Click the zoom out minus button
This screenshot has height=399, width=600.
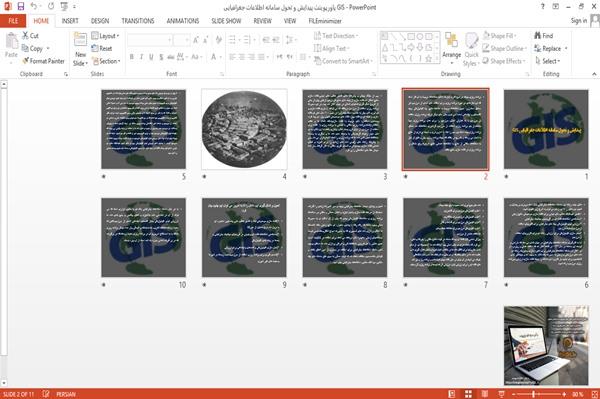click(x=514, y=394)
